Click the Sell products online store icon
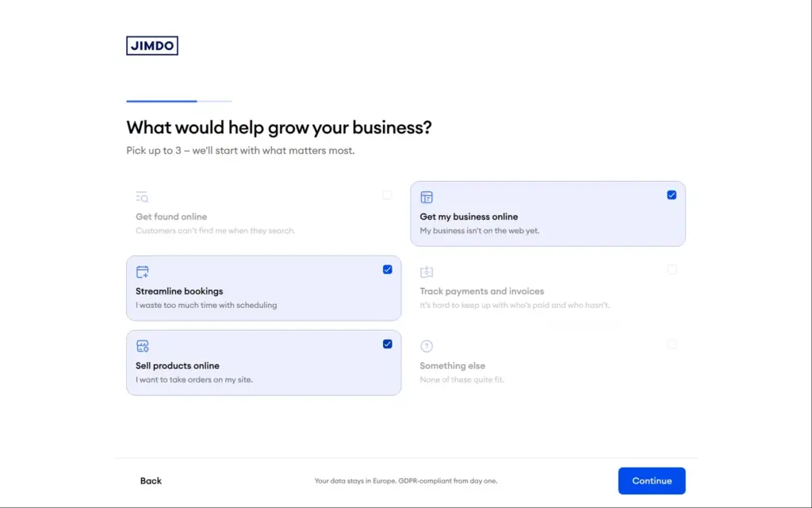Image resolution: width=812 pixels, height=508 pixels. (x=143, y=346)
